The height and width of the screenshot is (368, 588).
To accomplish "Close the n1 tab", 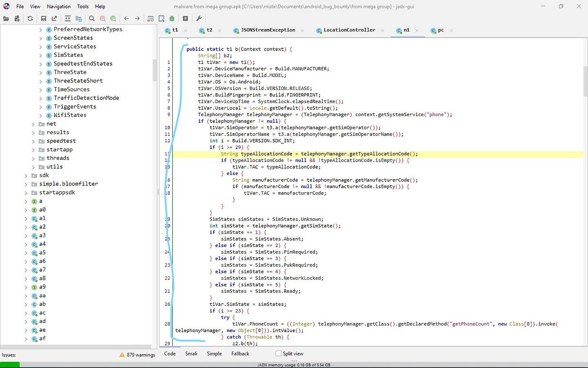I will 417,30.
